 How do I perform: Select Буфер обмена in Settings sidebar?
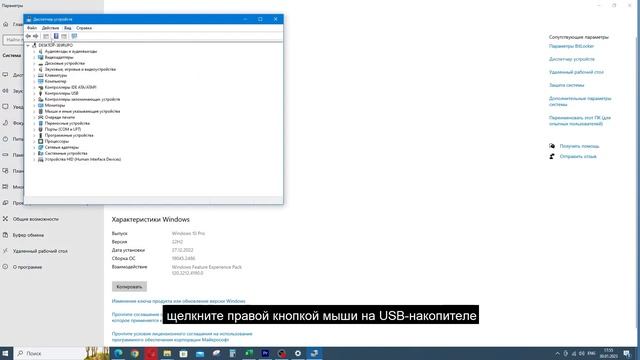28,236
